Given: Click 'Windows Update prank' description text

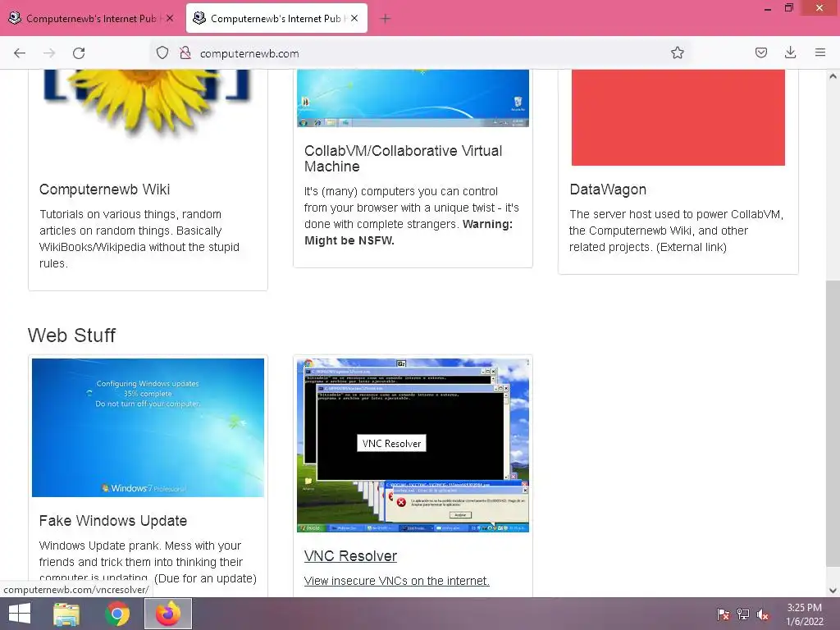Looking at the screenshot, I should tap(148, 562).
